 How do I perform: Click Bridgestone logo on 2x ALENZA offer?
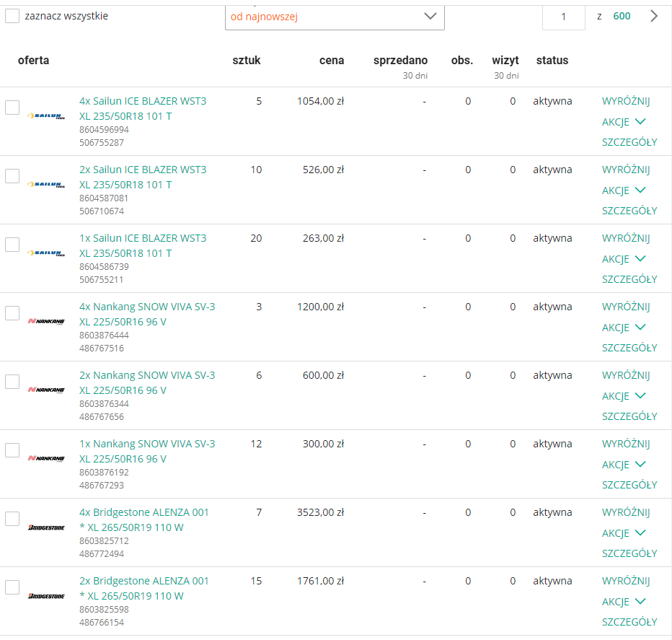[x=45, y=596]
